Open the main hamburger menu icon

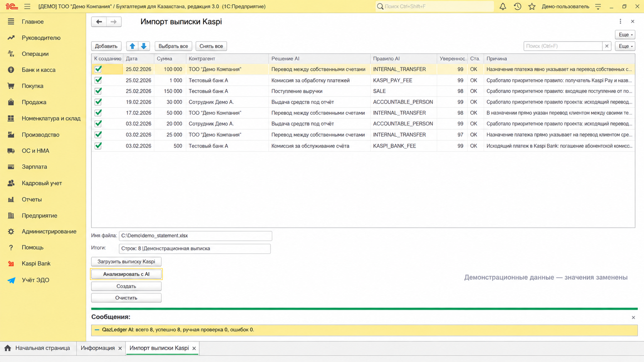click(27, 7)
